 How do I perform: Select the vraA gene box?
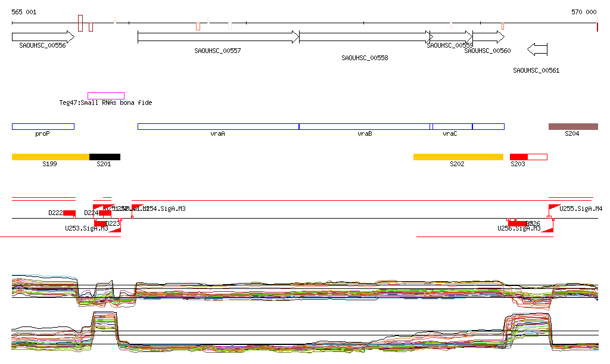[218, 126]
